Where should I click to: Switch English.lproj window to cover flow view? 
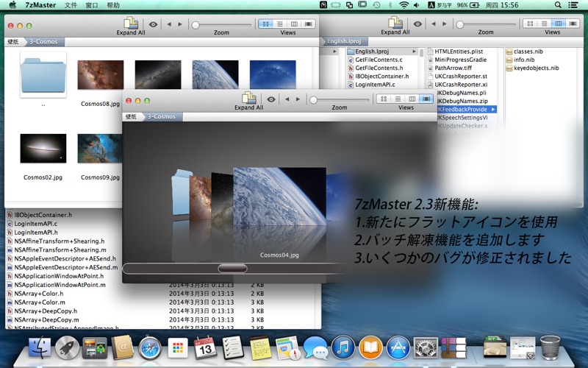point(573,24)
